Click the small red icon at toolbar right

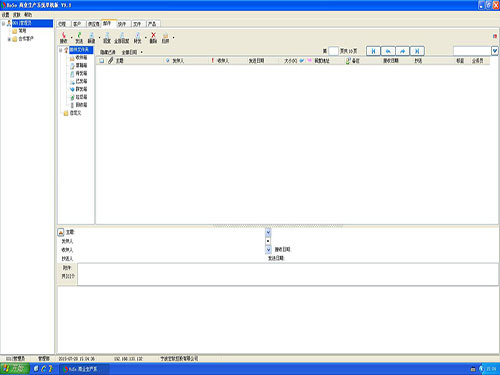495,36
